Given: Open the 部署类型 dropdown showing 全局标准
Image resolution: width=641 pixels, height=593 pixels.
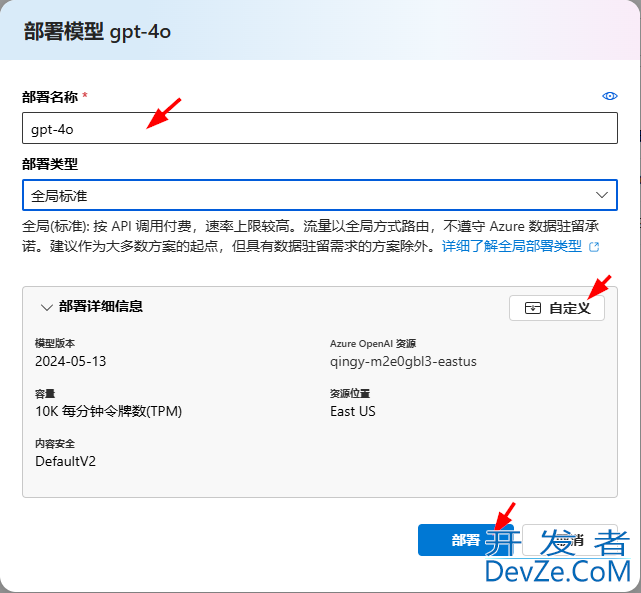Looking at the screenshot, I should click(320, 195).
